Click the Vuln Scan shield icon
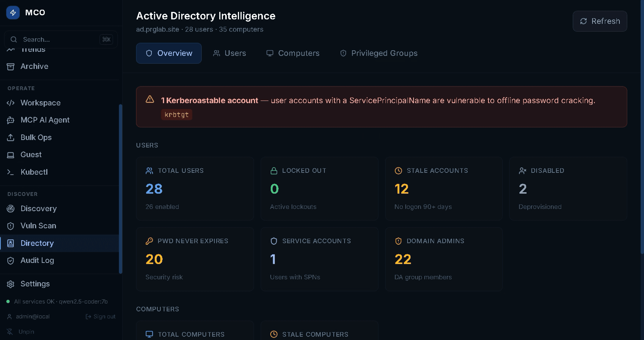This screenshot has width=644, height=340. click(10, 226)
